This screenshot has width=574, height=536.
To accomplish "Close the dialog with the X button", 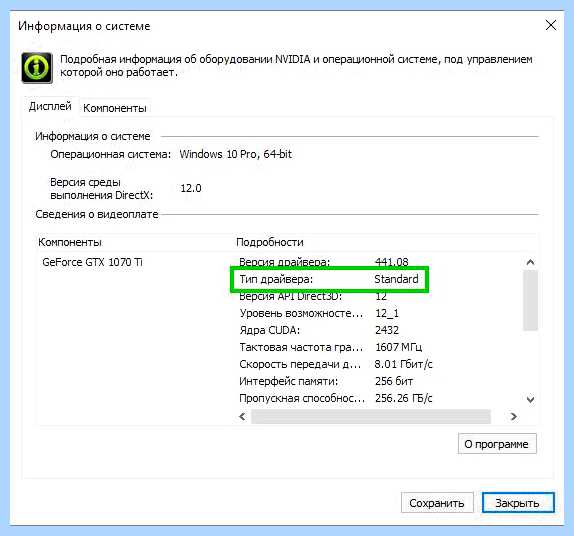I will point(551,25).
